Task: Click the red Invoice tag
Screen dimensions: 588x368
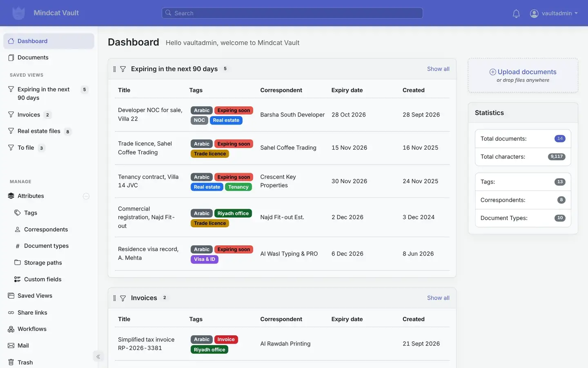Action: (x=226, y=339)
